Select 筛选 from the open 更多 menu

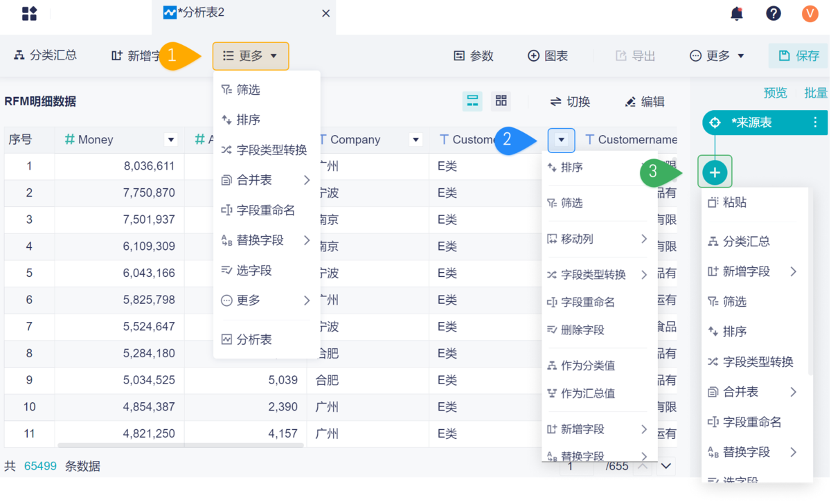[x=249, y=89]
